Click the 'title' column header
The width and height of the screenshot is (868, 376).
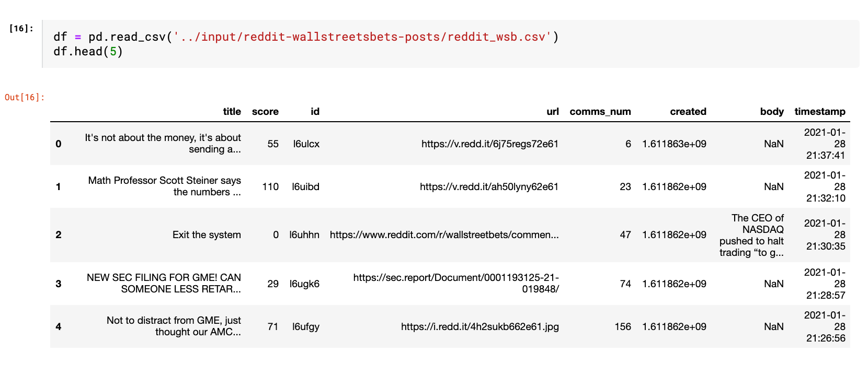point(232,111)
